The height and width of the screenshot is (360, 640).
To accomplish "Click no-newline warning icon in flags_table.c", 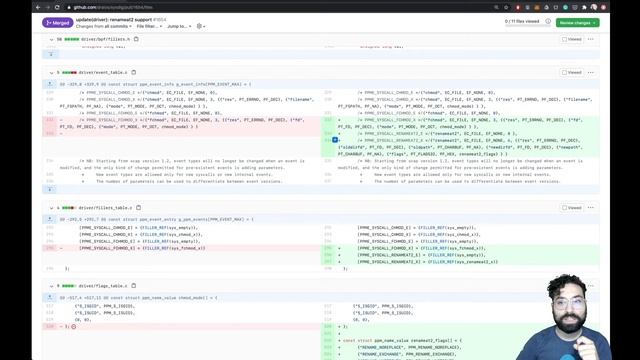I will 73,327.
